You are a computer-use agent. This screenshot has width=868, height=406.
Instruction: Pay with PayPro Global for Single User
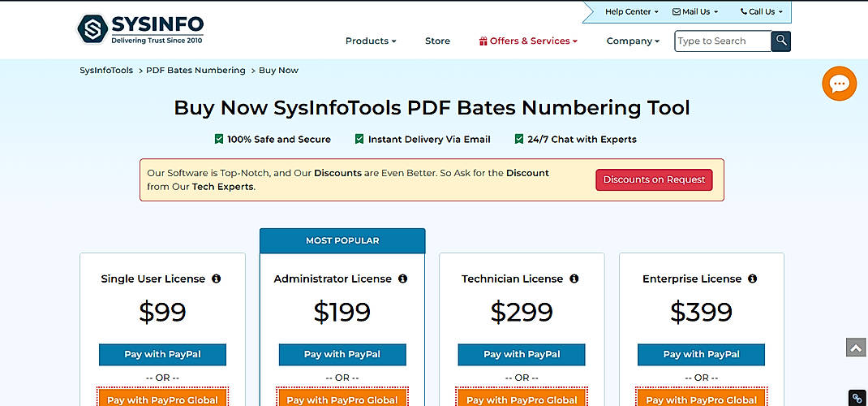pyautogui.click(x=163, y=398)
